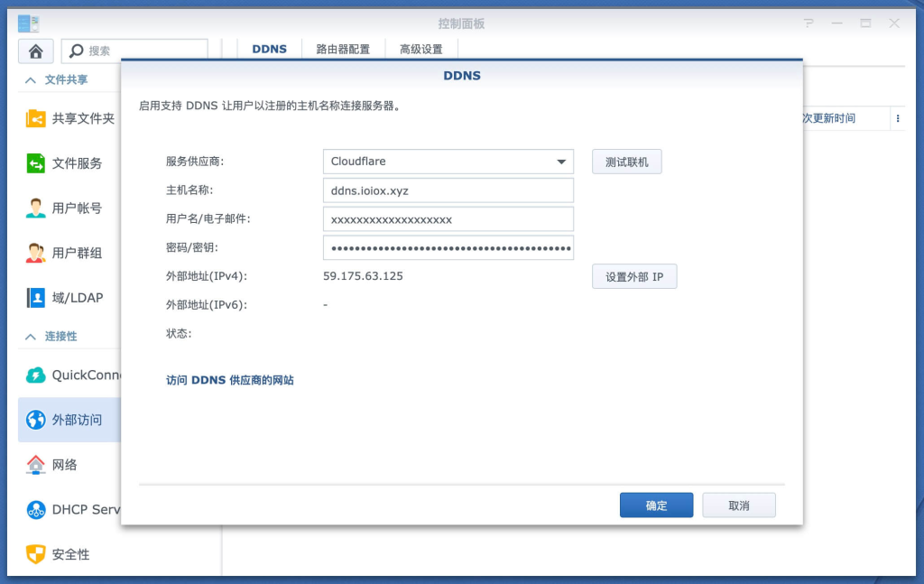Open the 域/LDAP settings
This screenshot has height=584, width=924.
[x=36, y=297]
